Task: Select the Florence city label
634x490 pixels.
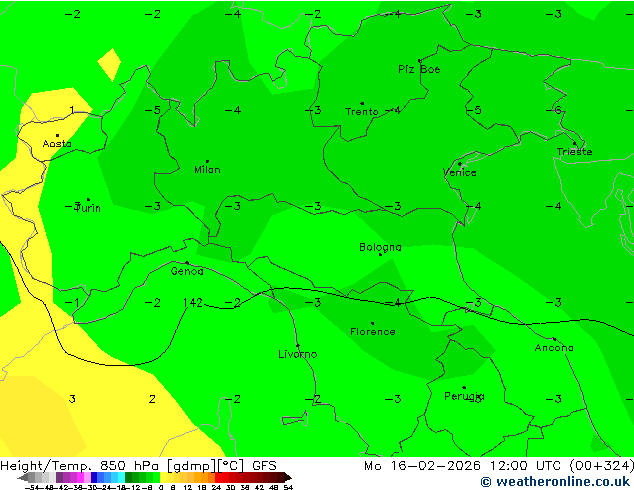Action: coord(372,332)
